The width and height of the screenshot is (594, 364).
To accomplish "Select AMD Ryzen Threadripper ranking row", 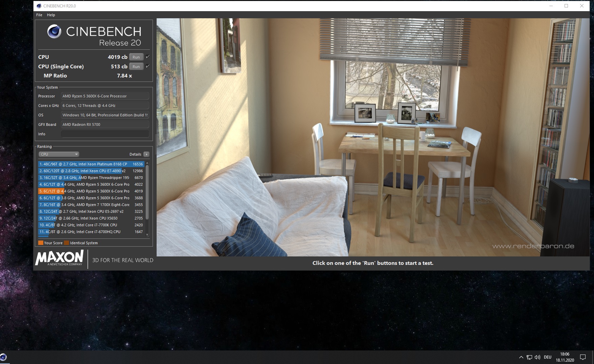I will 91,178.
